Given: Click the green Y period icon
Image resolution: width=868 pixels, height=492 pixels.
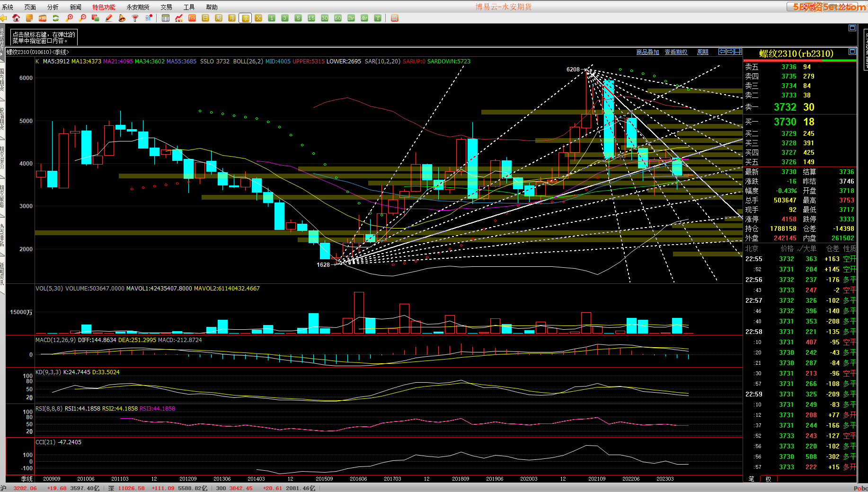Looking at the screenshot, I should click(x=378, y=18).
